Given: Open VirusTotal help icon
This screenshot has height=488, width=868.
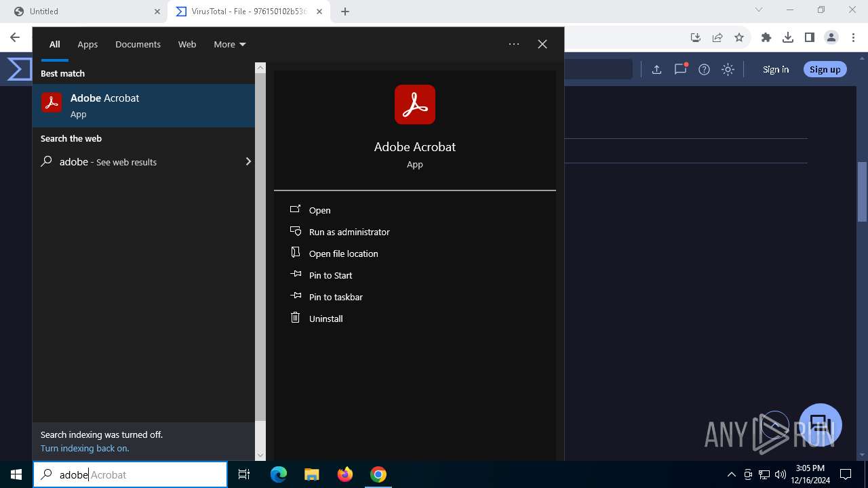Looking at the screenshot, I should pyautogui.click(x=704, y=69).
